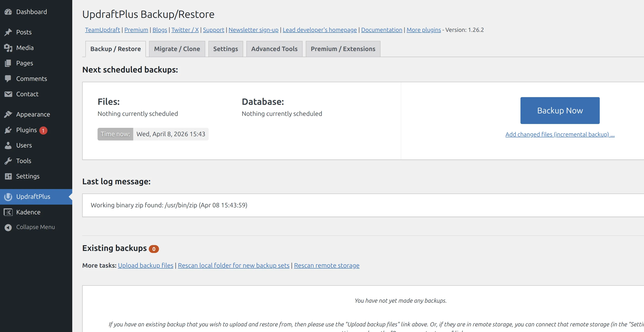Open Media via its camera-music icon
Viewport: 644px width, 332px height.
click(x=8, y=47)
